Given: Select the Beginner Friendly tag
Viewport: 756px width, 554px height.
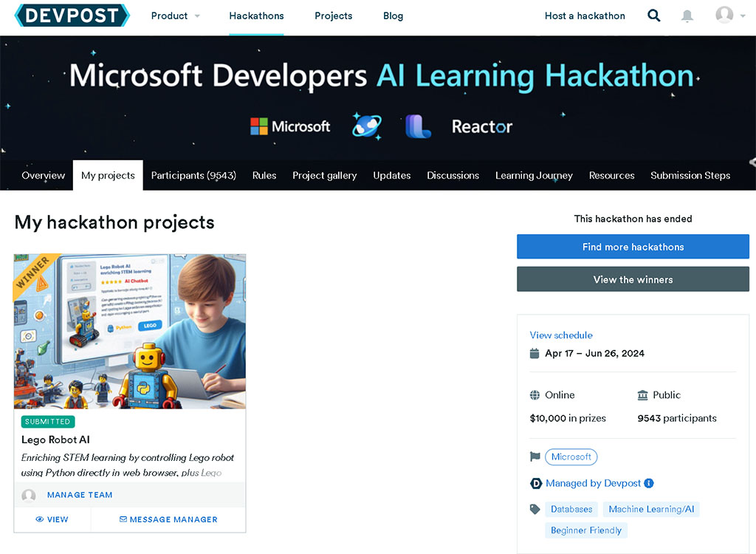Looking at the screenshot, I should point(585,530).
